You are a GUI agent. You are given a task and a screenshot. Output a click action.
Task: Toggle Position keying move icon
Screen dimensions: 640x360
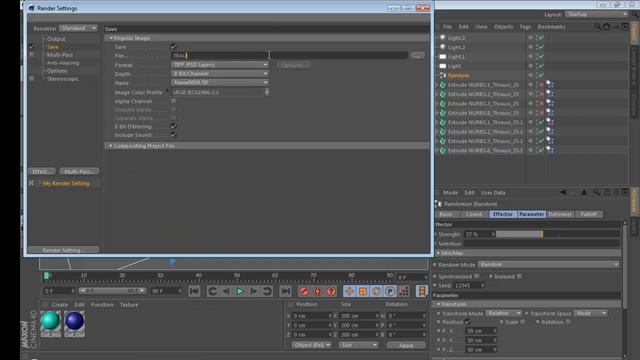point(349,291)
